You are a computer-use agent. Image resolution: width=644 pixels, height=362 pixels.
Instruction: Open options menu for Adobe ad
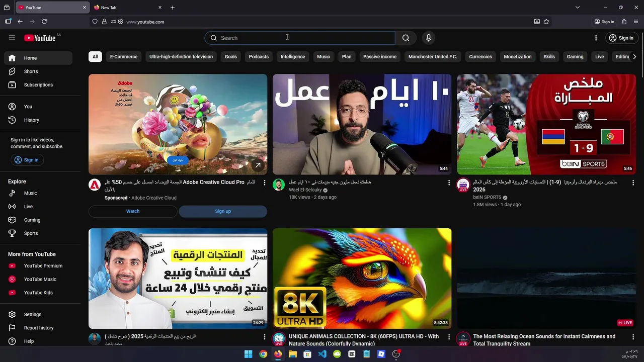click(265, 183)
